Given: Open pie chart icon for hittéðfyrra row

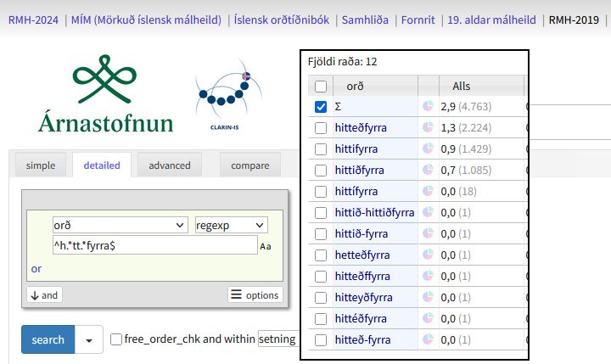Looking at the screenshot, I should 428,318.
